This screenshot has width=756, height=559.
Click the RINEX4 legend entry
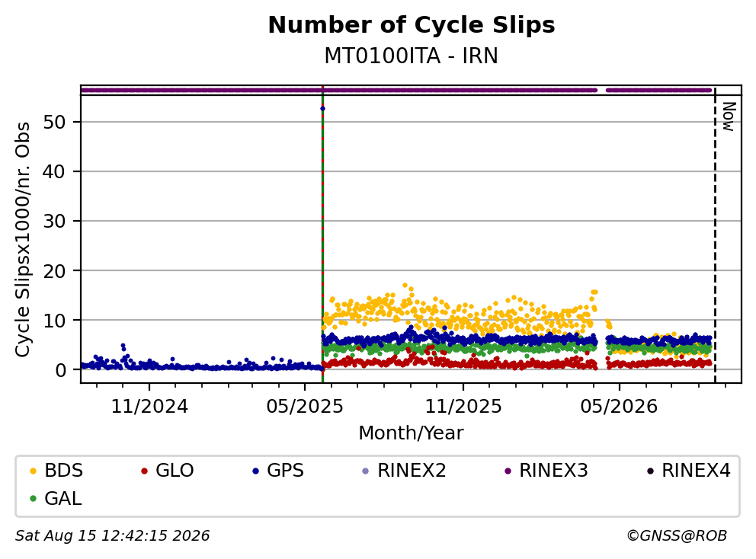[x=688, y=471]
